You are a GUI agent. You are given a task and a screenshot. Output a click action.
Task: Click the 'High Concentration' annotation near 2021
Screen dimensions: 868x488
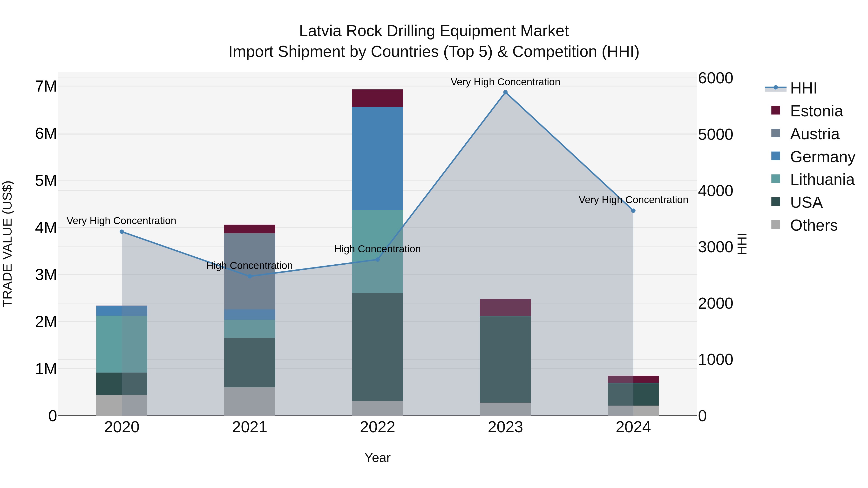[249, 266]
